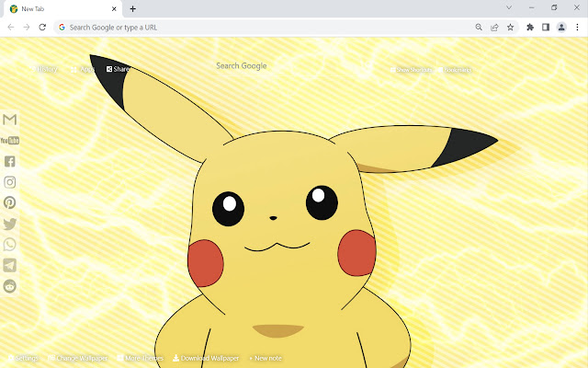Select the New Tab browser tab
Image resolution: width=588 pixels, height=368 pixels.
point(62,8)
